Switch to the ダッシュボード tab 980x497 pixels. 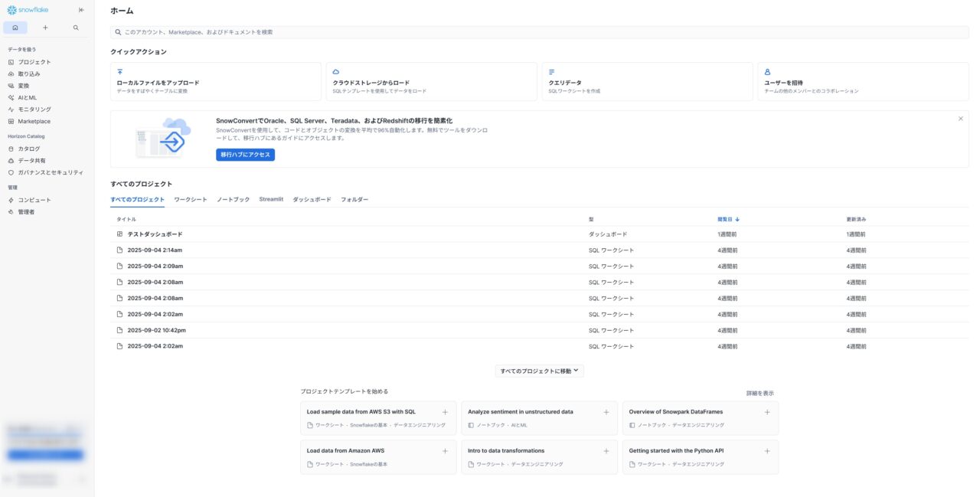click(312, 199)
